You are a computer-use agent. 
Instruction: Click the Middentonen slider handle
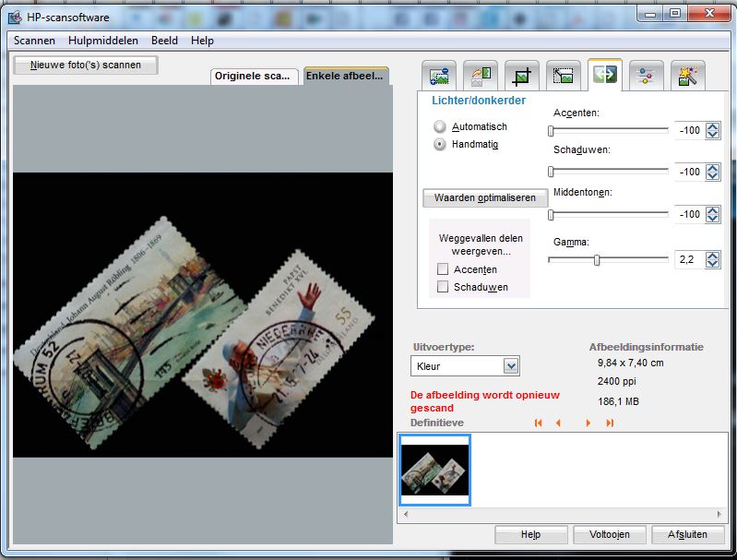click(551, 214)
